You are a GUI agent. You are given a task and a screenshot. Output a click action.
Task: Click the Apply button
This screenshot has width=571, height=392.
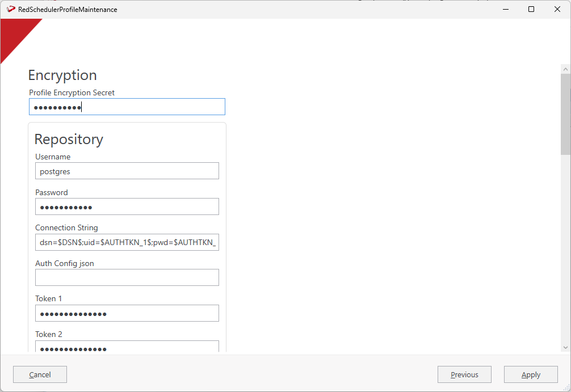pyautogui.click(x=531, y=374)
